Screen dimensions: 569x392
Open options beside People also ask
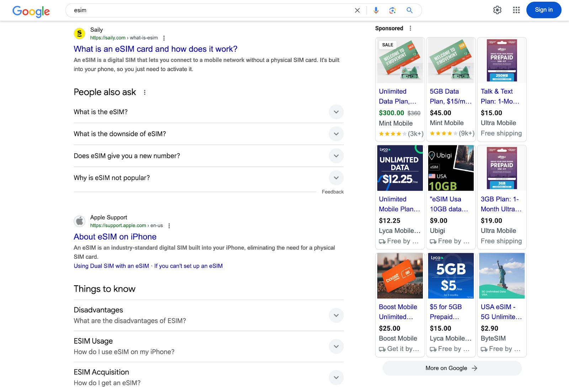click(145, 92)
